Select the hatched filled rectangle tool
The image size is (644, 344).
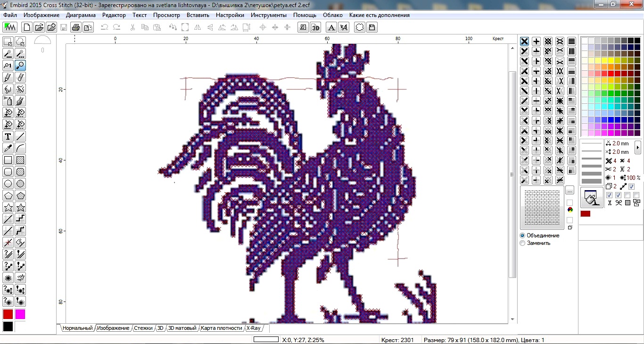[20, 160]
